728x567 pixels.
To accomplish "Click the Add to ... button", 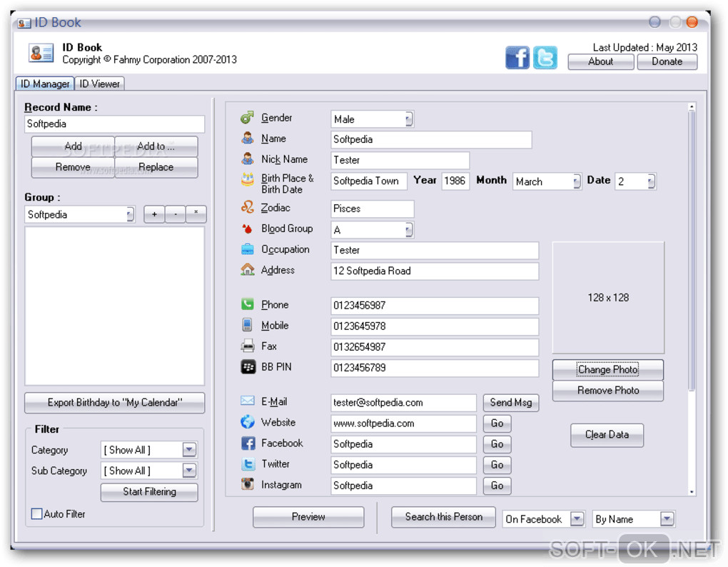I will (x=156, y=146).
